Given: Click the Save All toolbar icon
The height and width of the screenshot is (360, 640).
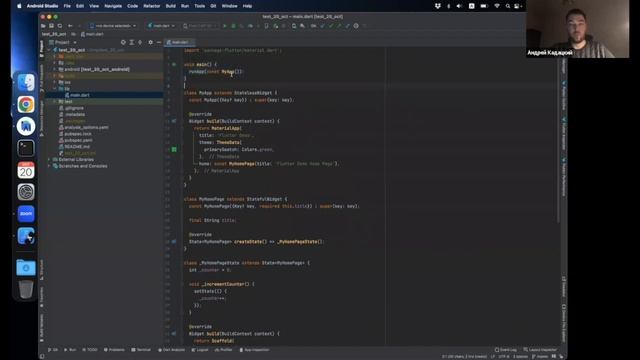Looking at the screenshot, I should [x=51, y=26].
